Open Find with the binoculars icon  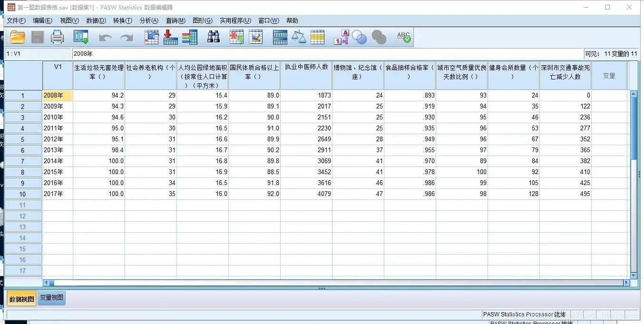pos(214,37)
